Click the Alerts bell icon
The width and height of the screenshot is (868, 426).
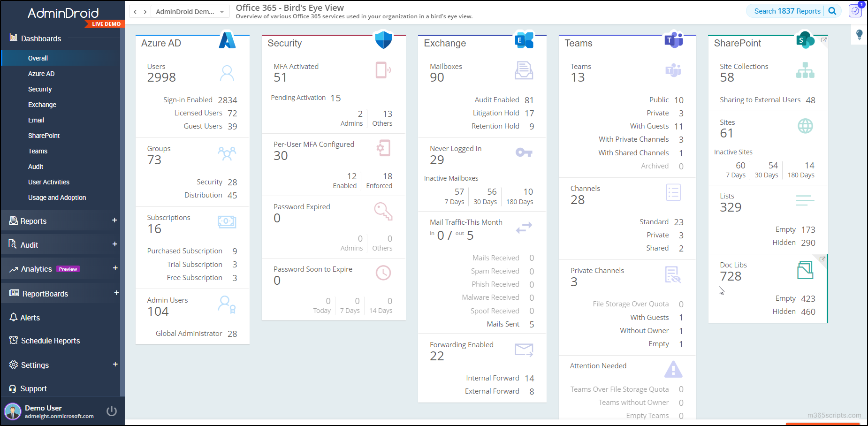13,318
